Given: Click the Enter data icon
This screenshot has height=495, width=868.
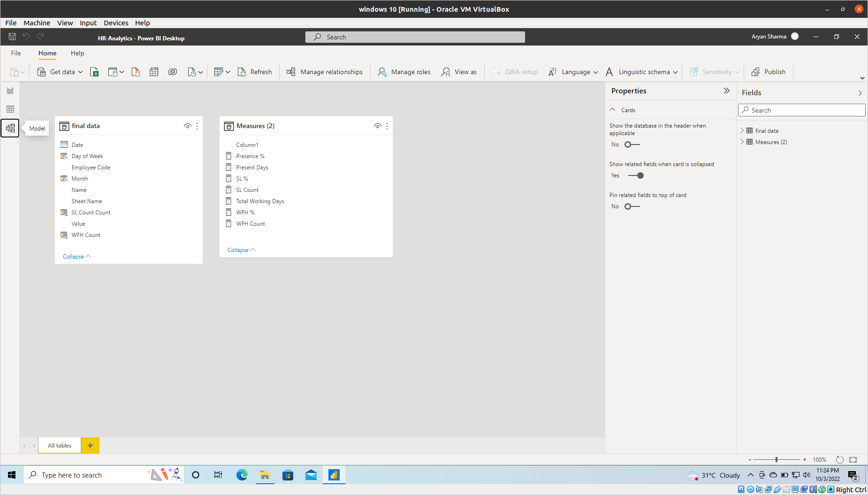Looking at the screenshot, I should coord(154,71).
